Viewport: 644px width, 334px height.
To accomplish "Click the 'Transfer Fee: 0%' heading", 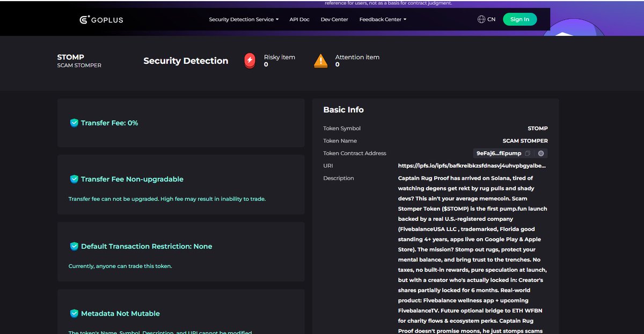I will pos(109,123).
